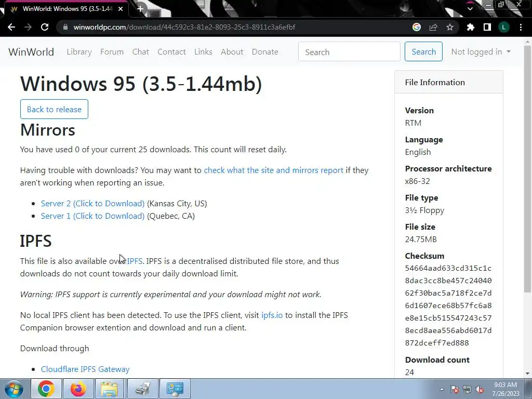Open the Links nav item
This screenshot has height=399, width=532.
tap(203, 52)
